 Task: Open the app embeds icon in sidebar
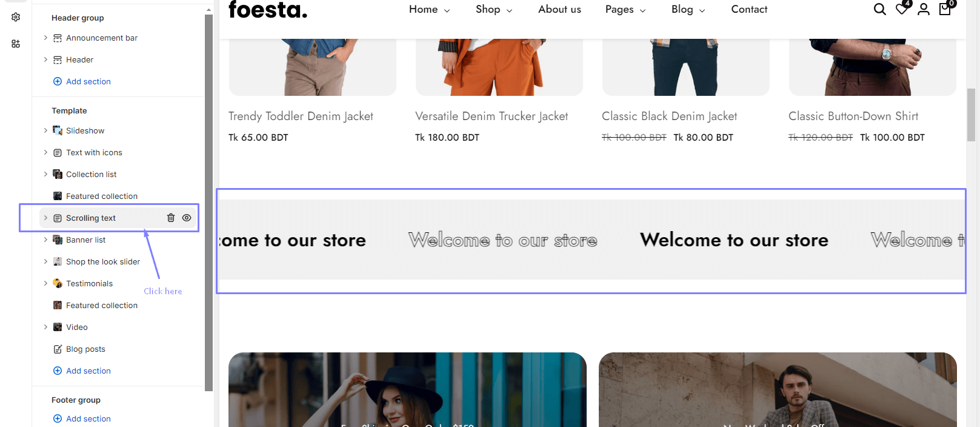coord(16,44)
